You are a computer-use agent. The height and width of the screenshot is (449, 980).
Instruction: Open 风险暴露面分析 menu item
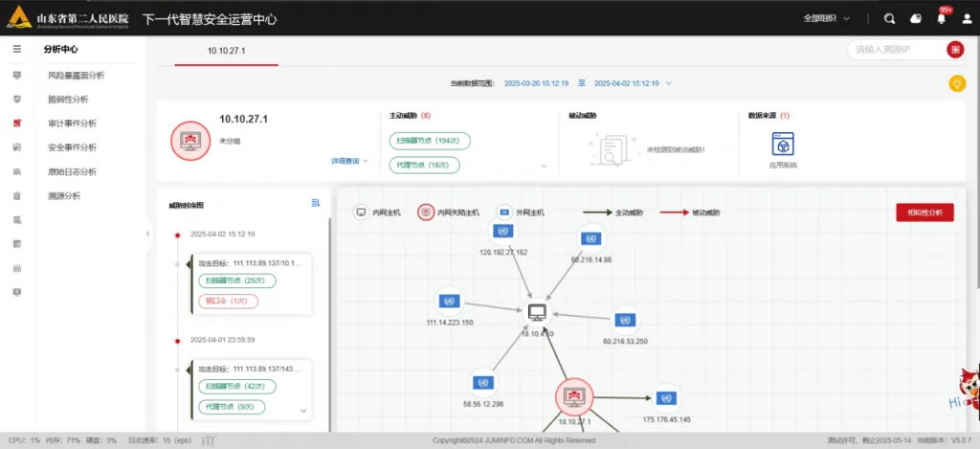(76, 75)
